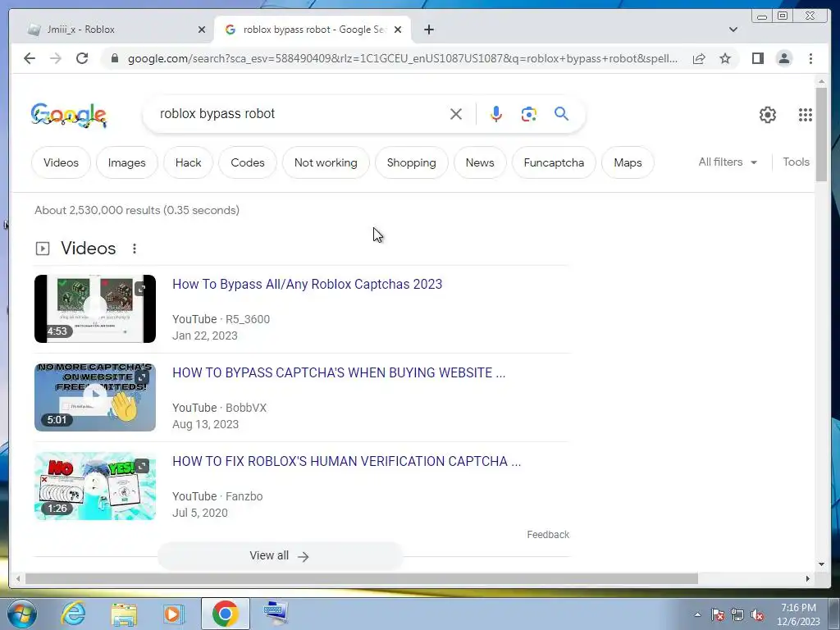Screen dimensions: 840x630
Task: Open Google quick settings gear
Action: [x=768, y=115]
